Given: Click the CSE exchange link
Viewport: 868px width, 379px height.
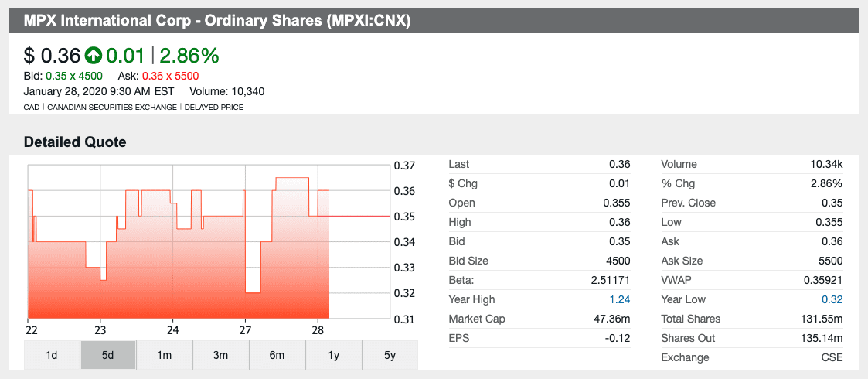Looking at the screenshot, I should [832, 357].
